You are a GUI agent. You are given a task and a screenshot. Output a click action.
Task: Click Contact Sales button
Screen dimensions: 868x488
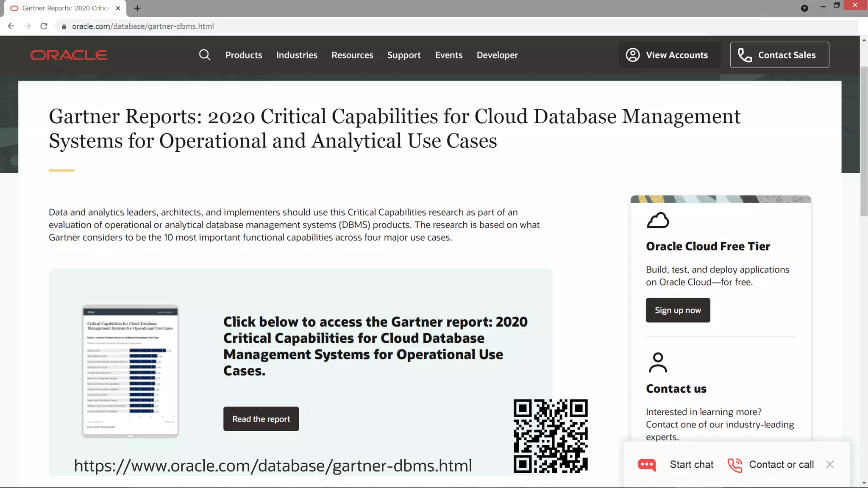click(779, 55)
